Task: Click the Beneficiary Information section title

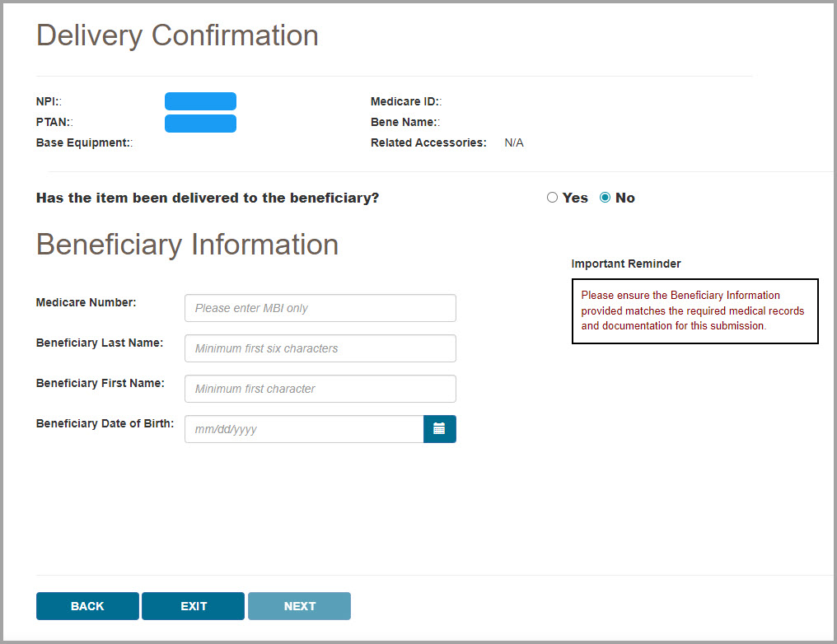Action: (186, 244)
